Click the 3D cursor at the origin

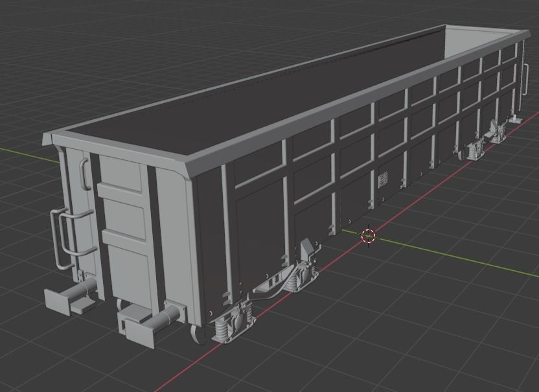click(368, 236)
